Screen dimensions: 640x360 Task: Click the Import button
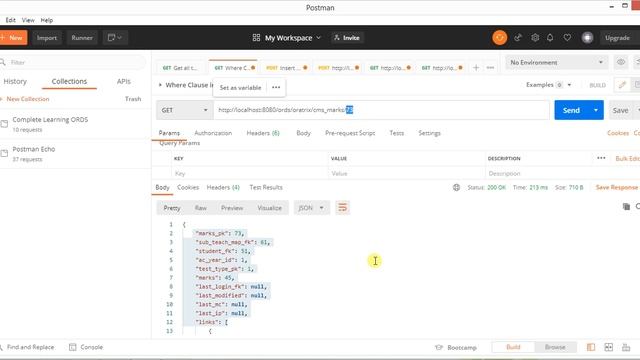[47, 38]
